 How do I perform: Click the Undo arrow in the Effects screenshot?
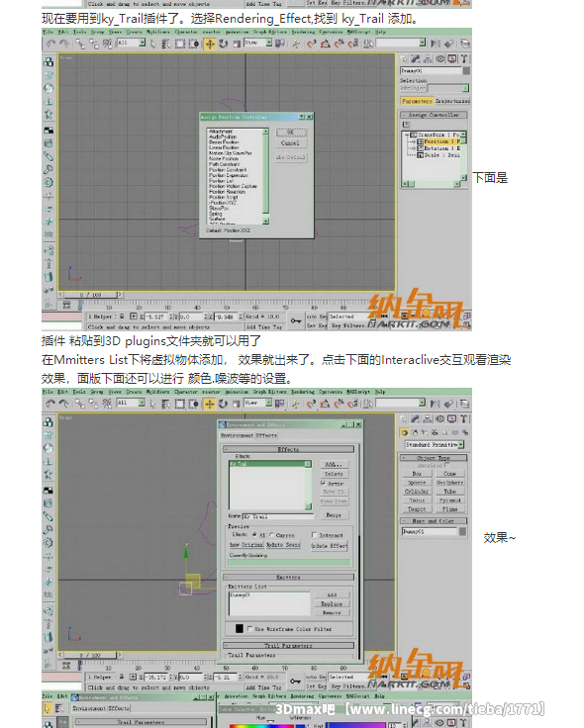tap(51, 404)
